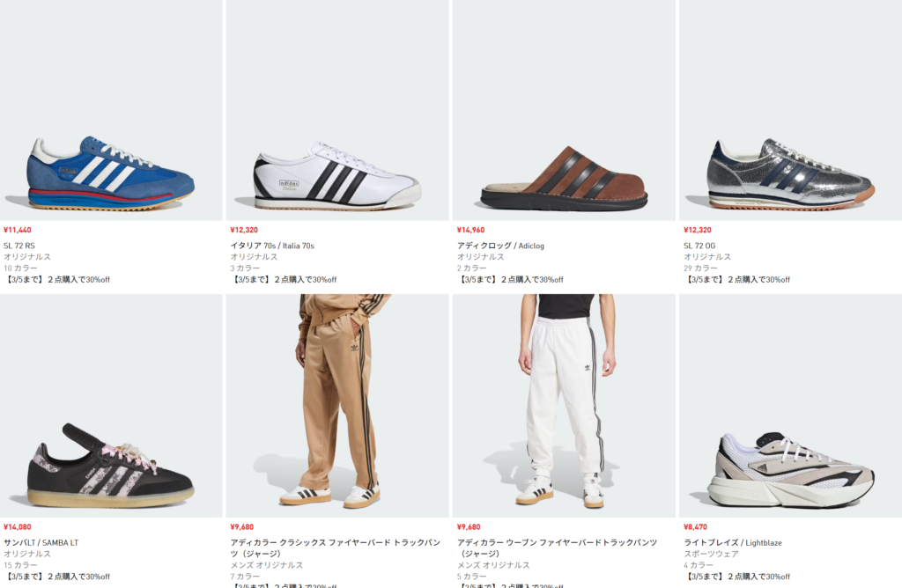Select the SL 72 OG product title
The width and height of the screenshot is (902, 588).
pyautogui.click(x=699, y=246)
